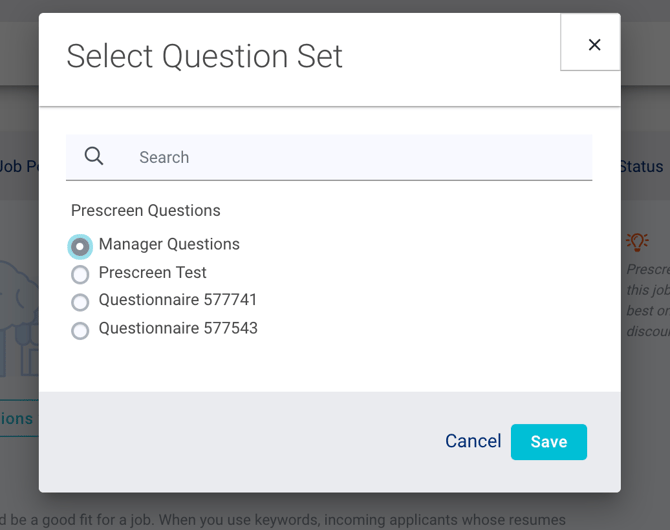
Task: Click the Prescreen Questions group heading
Action: coord(146,211)
